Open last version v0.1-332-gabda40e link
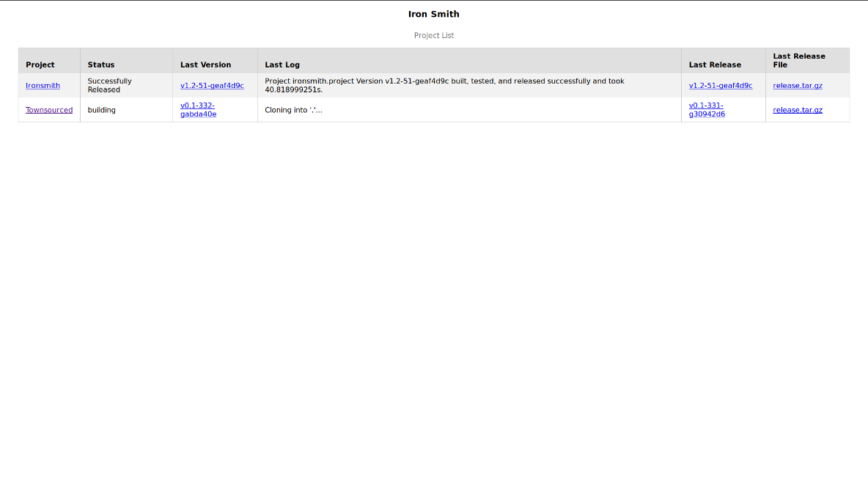The height and width of the screenshot is (488, 868). click(198, 110)
